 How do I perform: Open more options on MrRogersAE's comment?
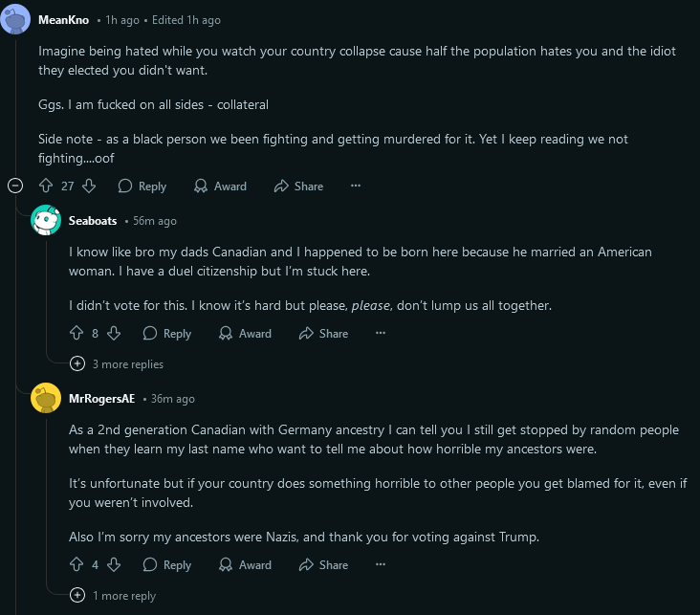[x=381, y=564]
